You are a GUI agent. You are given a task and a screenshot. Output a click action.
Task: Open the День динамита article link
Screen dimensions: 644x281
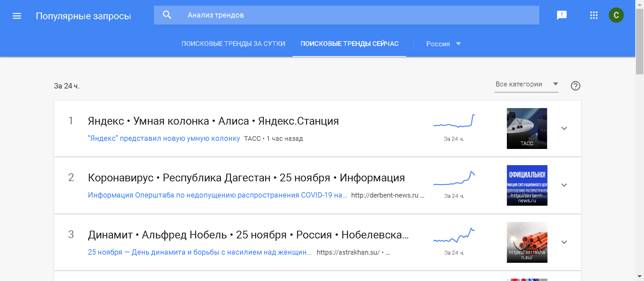tap(200, 252)
